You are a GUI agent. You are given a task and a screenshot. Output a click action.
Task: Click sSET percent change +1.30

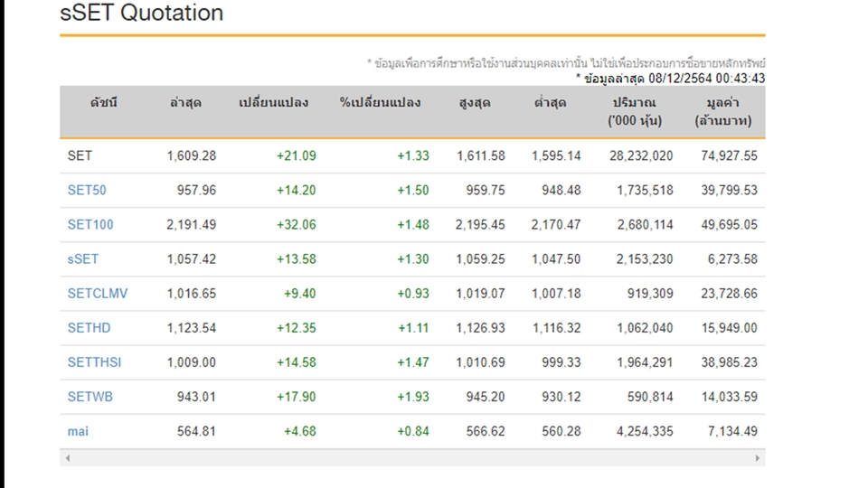[x=413, y=259]
